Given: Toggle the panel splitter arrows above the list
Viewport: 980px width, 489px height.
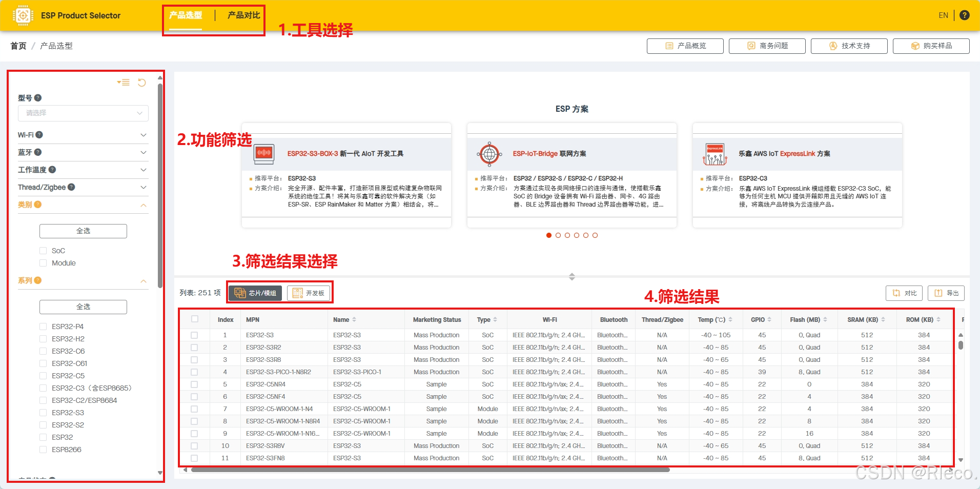Looking at the screenshot, I should (572, 277).
